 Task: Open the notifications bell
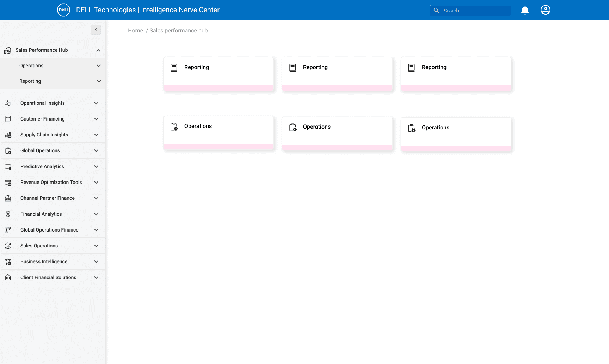point(525,10)
